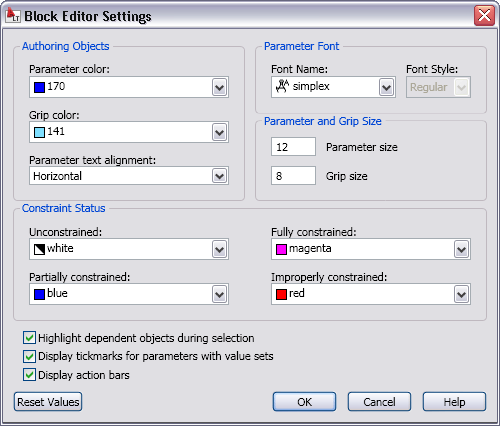Viewport: 500px width, 426px height.
Task: Confirm settings with the OK button
Action: 304,402
